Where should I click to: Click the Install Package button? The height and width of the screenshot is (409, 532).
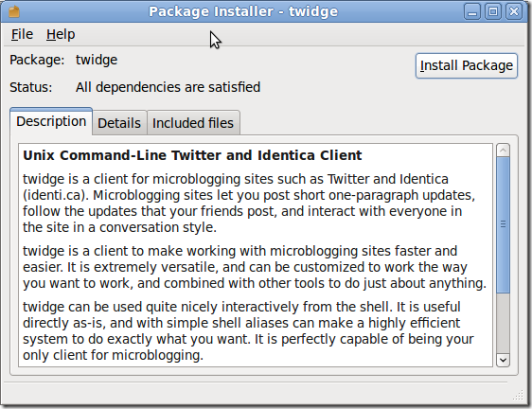pos(467,65)
